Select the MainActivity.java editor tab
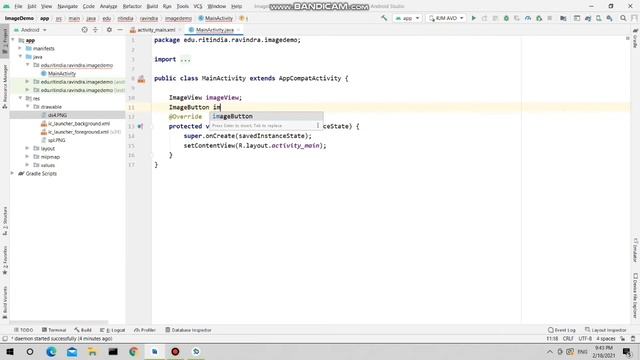The width and height of the screenshot is (640, 360). (x=214, y=30)
